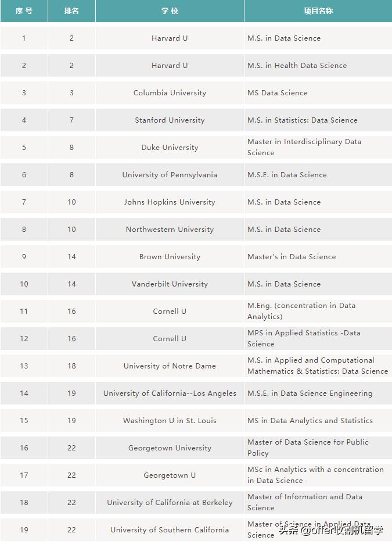Viewport: 392px width, 544px height.
Task: Click Master's in Data Science program cell
Action: [292, 257]
